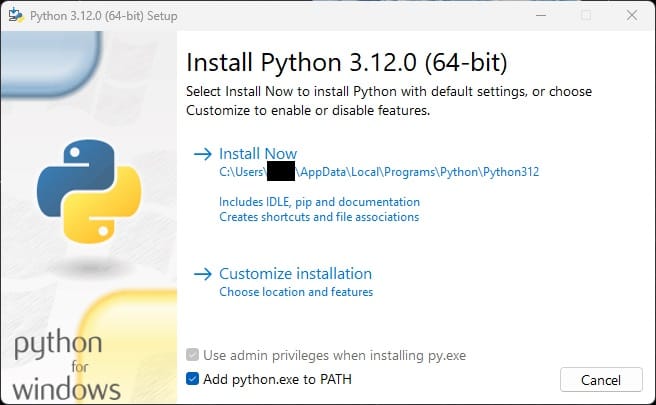Click the large Python snake logo
Screen dimensions: 656x405
tap(89, 191)
